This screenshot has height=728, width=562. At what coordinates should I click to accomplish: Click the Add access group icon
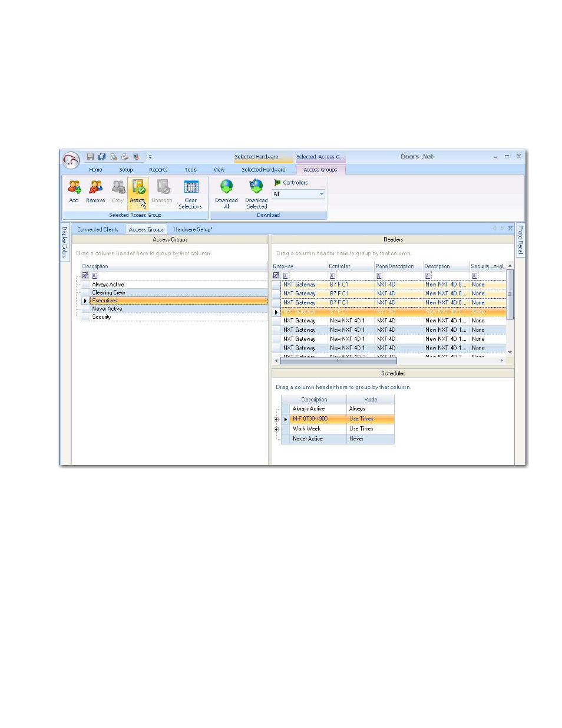pos(74,187)
